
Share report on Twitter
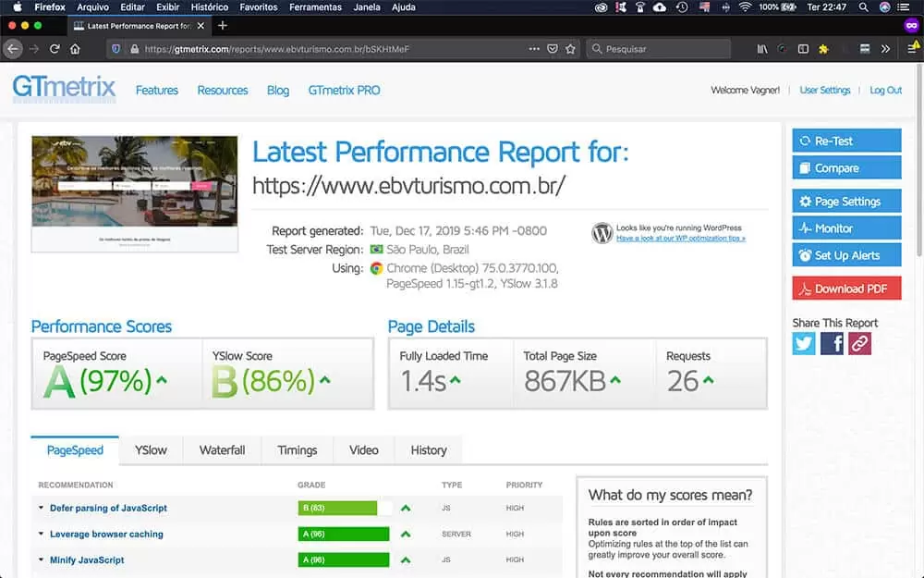pos(804,343)
